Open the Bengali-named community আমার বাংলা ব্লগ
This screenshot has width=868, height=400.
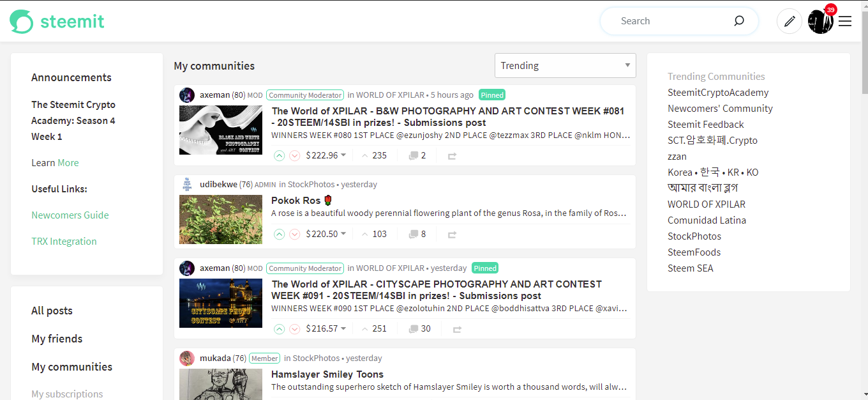[x=703, y=188]
